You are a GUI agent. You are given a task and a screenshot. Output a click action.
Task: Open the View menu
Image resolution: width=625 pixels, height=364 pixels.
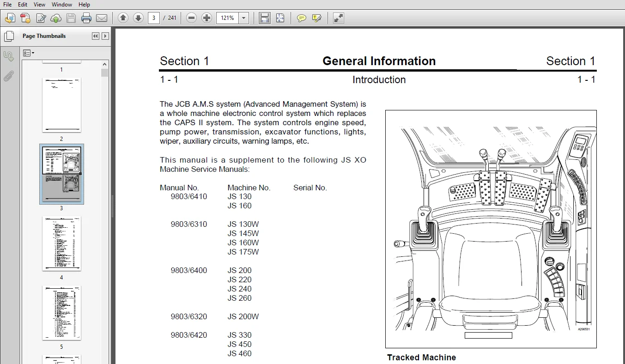[39, 4]
